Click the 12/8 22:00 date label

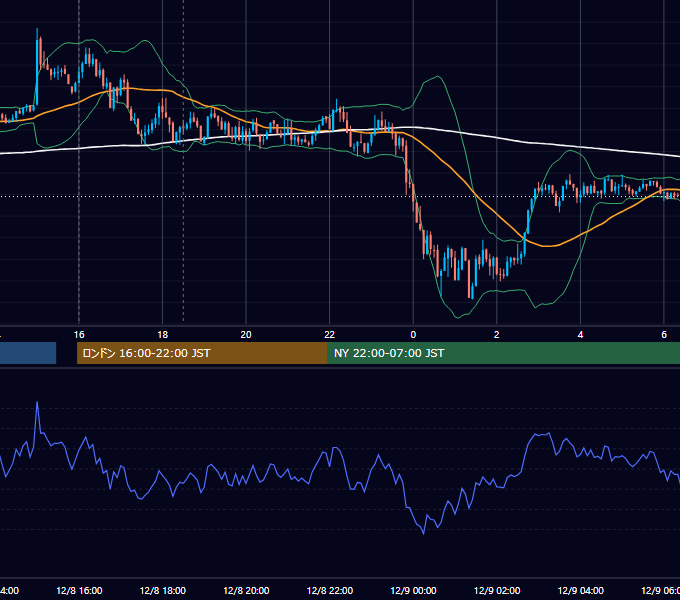pyautogui.click(x=330, y=590)
